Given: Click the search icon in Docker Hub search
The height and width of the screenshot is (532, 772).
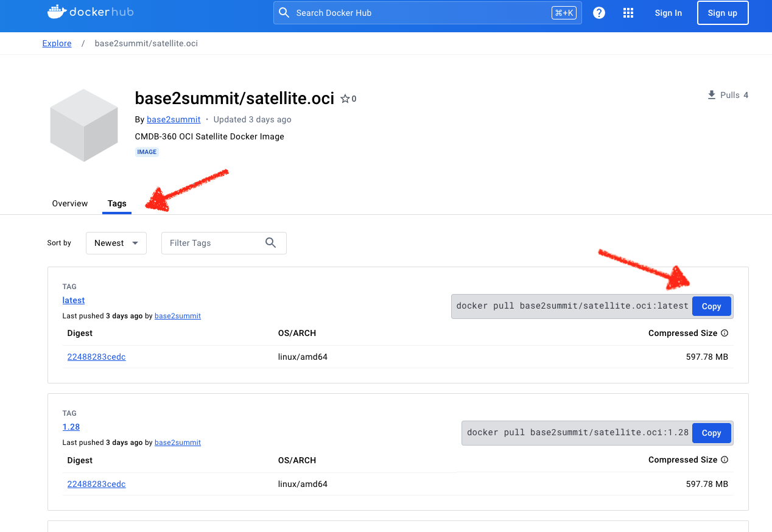Looking at the screenshot, I should click(x=284, y=13).
